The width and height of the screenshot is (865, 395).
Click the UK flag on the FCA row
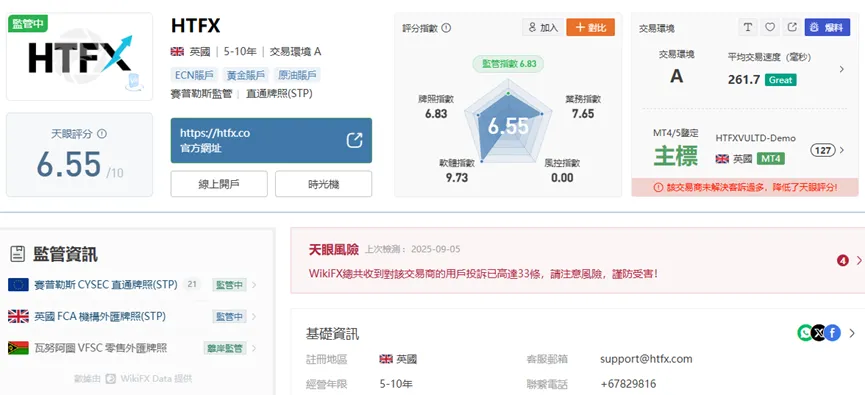coord(18,317)
